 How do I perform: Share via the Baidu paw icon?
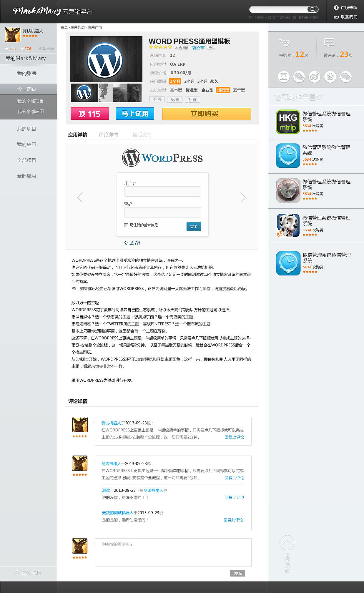(x=330, y=77)
